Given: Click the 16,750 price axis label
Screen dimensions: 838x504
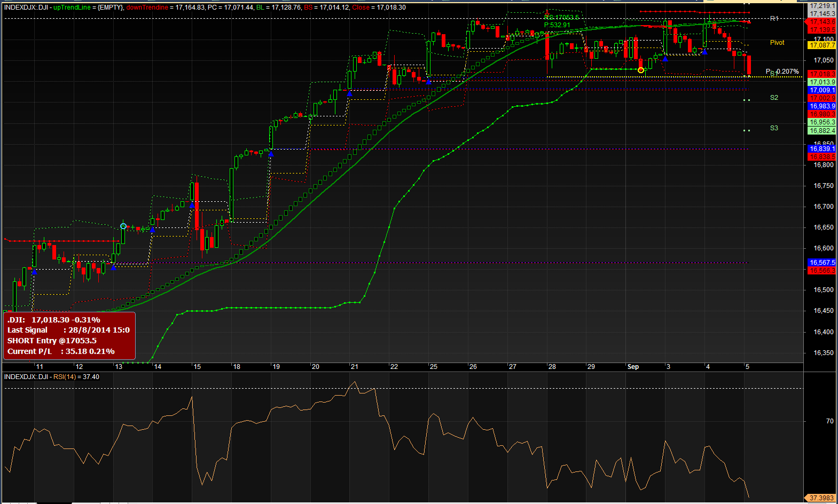Looking at the screenshot, I should (x=824, y=186).
